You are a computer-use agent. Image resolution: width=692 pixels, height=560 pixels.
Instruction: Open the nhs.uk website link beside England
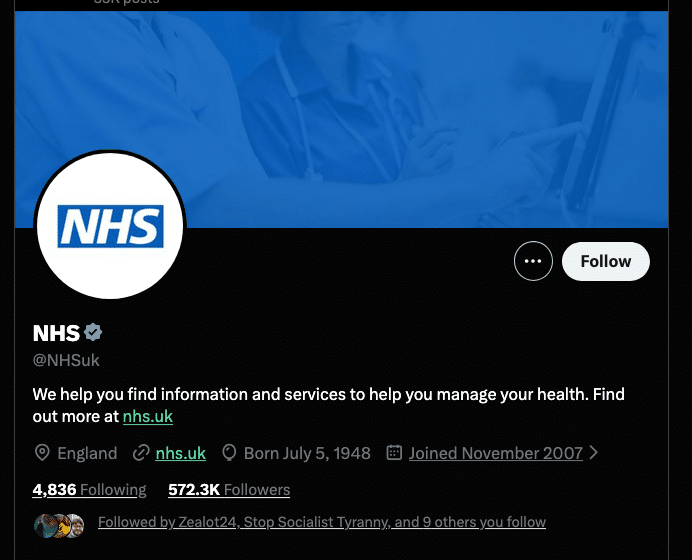click(x=181, y=453)
